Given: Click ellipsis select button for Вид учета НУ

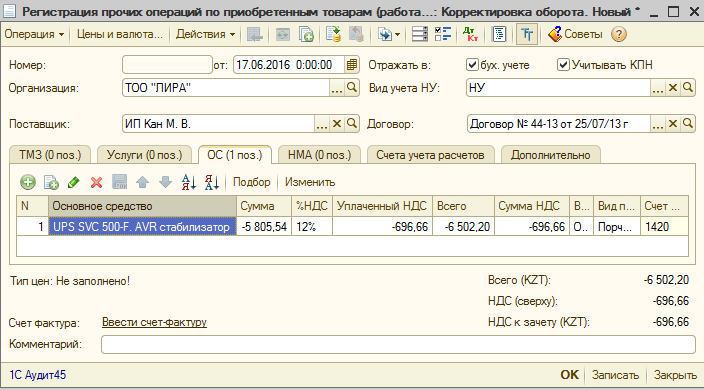Looking at the screenshot, I should point(658,88).
